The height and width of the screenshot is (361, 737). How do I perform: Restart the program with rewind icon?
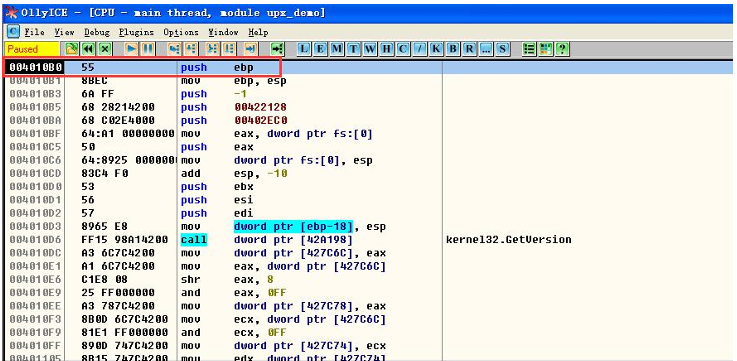88,49
